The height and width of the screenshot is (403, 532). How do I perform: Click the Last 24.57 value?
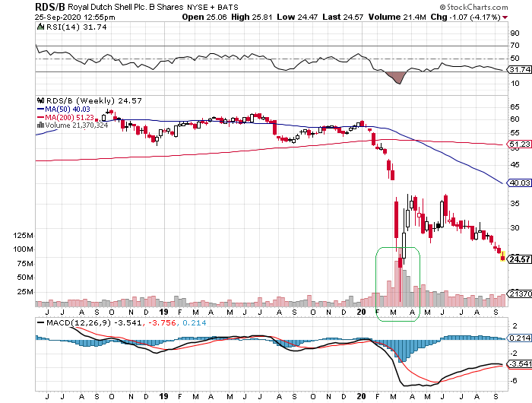pos(343,17)
